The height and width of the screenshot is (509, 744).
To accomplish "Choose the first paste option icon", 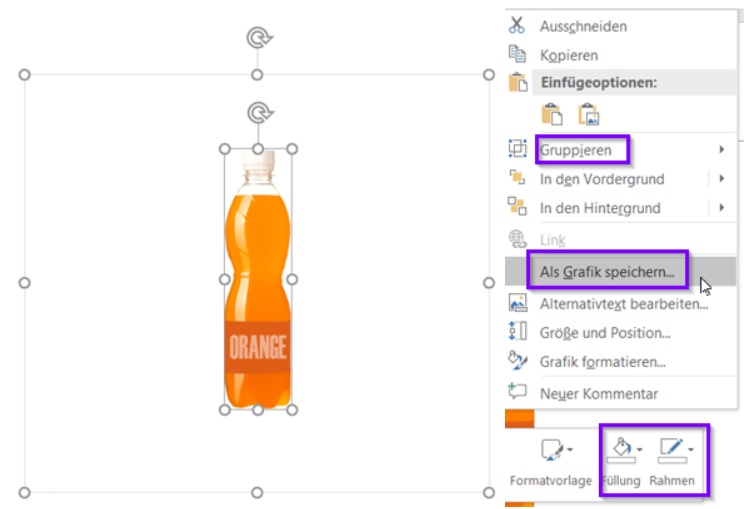I will [x=550, y=114].
